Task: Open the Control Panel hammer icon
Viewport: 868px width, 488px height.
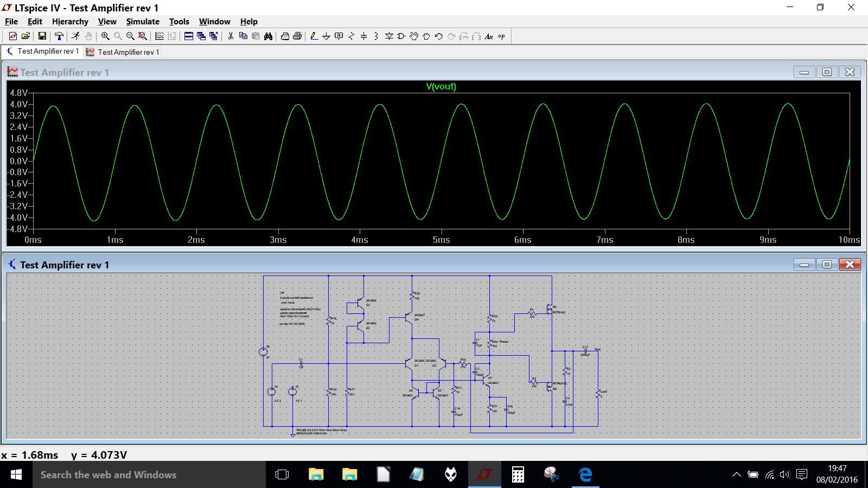Action: [59, 36]
